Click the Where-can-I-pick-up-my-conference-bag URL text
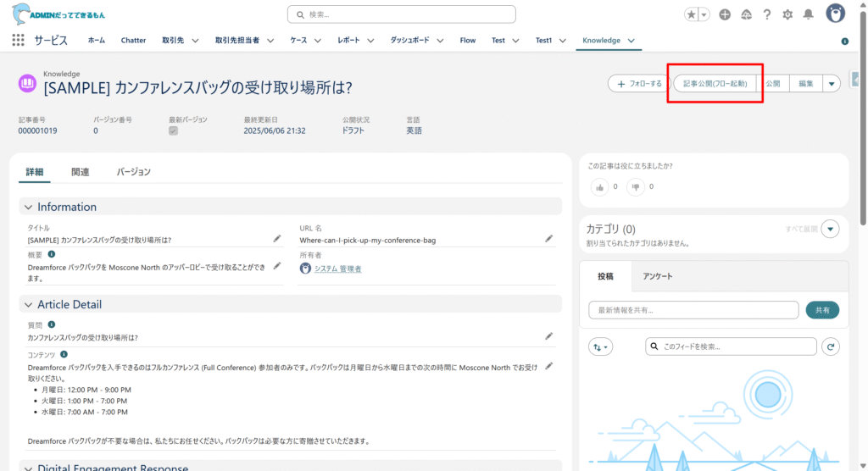Image resolution: width=868 pixels, height=471 pixels. pos(368,241)
